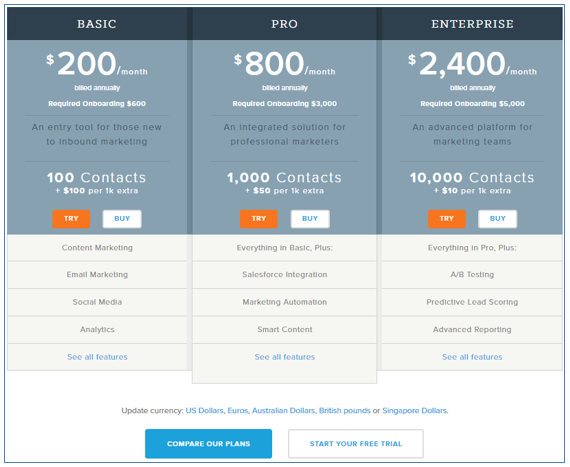The image size is (570, 467).
Task: Click Marketing Automation feature row
Action: pyautogui.click(x=285, y=302)
